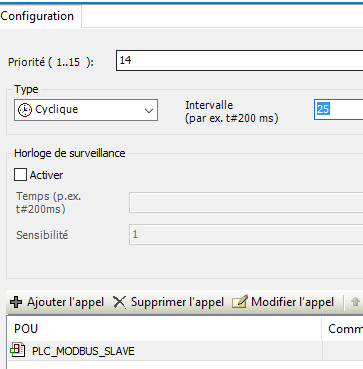The width and height of the screenshot is (363, 369).
Task: Click the Priorité field showing 14
Action: click(239, 60)
